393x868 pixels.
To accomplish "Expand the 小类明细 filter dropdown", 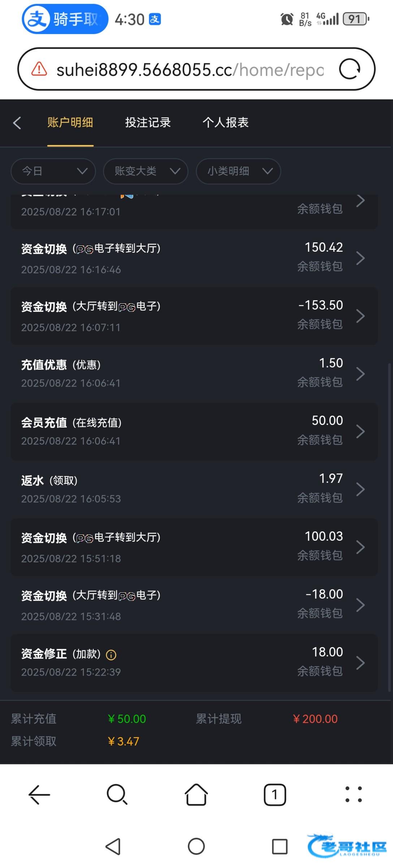I will coord(238,171).
